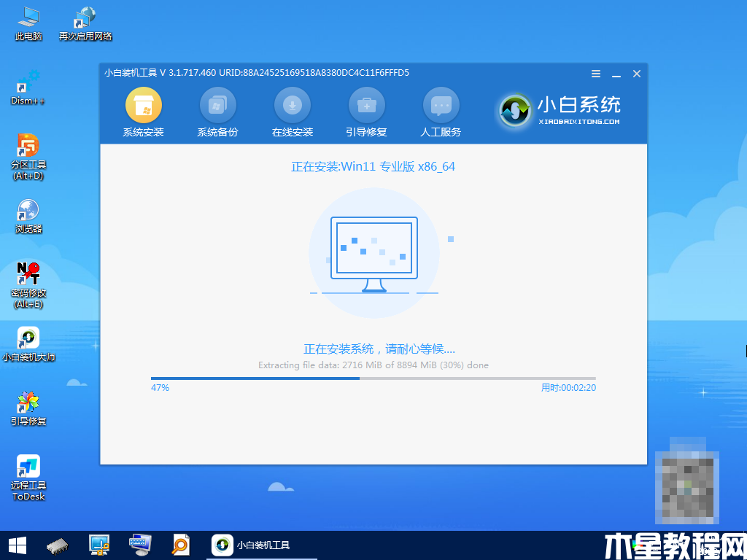Launch 远程工具 ToDesk desktop icon
The height and width of the screenshot is (560, 747).
point(28,478)
